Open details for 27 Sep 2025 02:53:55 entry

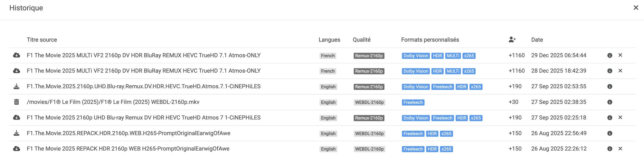click(610, 87)
